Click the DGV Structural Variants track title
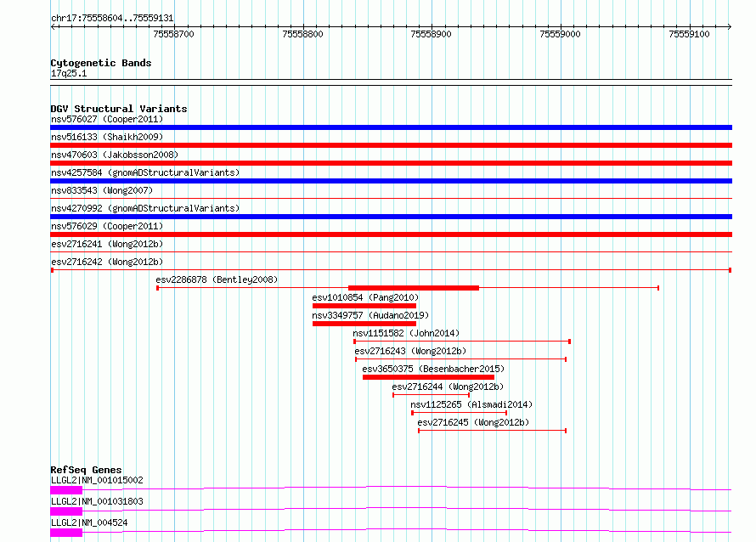756x542 pixels. [x=119, y=109]
